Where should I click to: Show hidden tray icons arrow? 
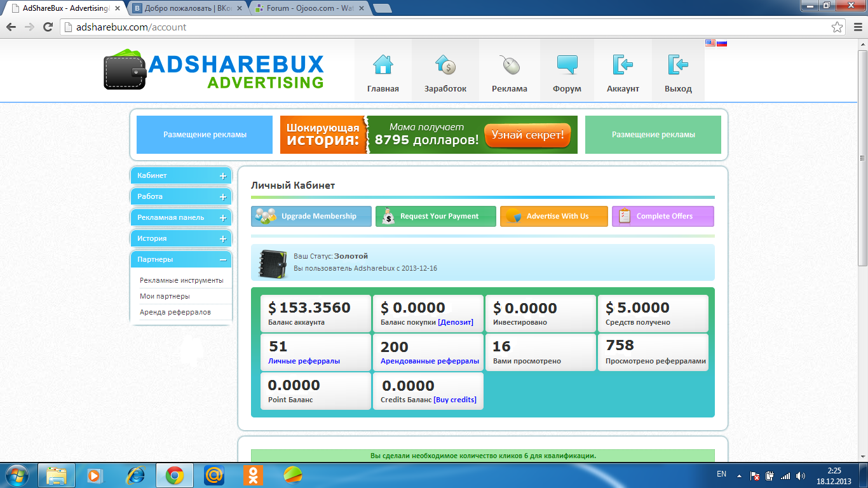[x=739, y=475]
